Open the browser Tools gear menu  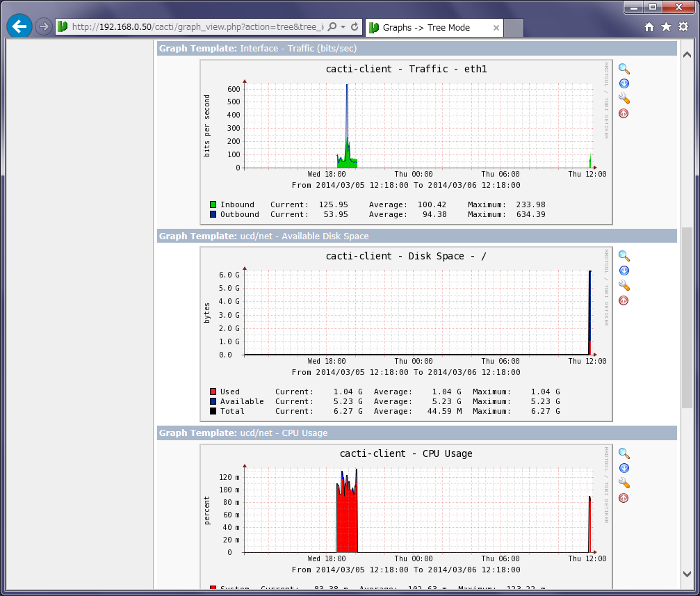tap(683, 27)
